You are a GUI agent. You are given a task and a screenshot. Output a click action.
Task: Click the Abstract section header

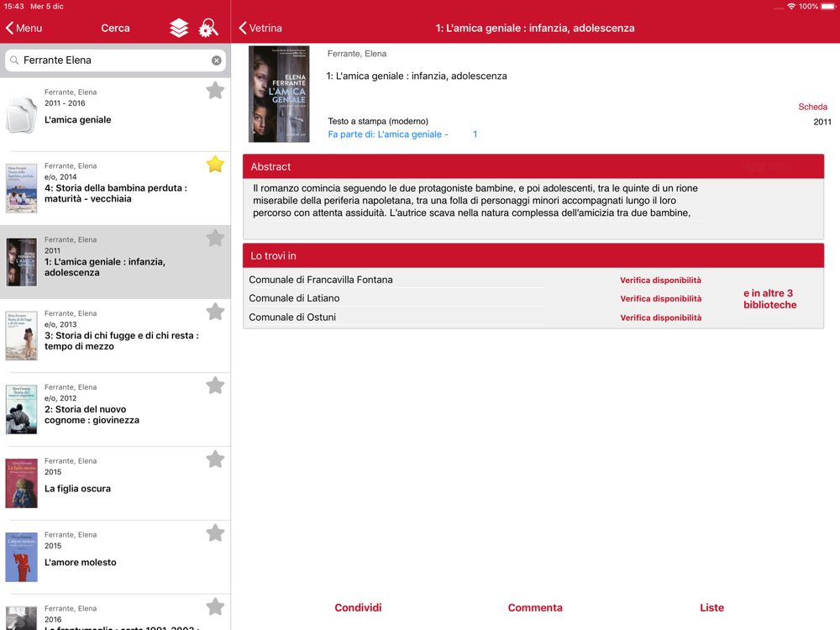(x=533, y=166)
